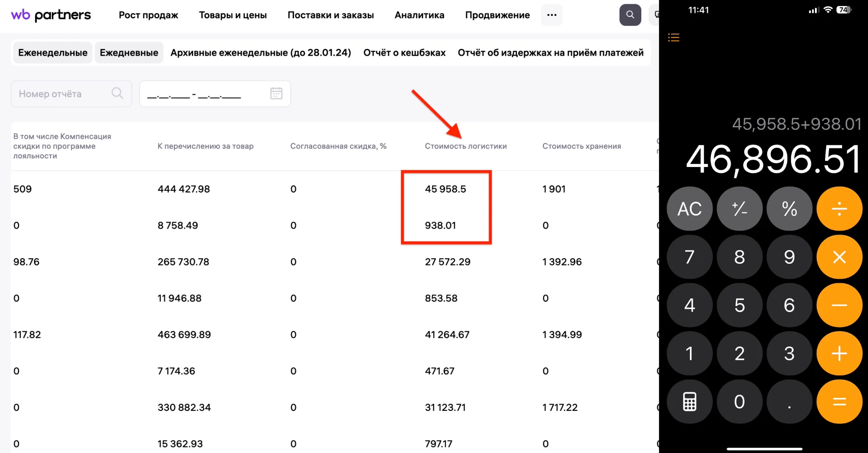This screenshot has height=453, width=868.
Task: Tap calculator digit 3
Action: [789, 353]
